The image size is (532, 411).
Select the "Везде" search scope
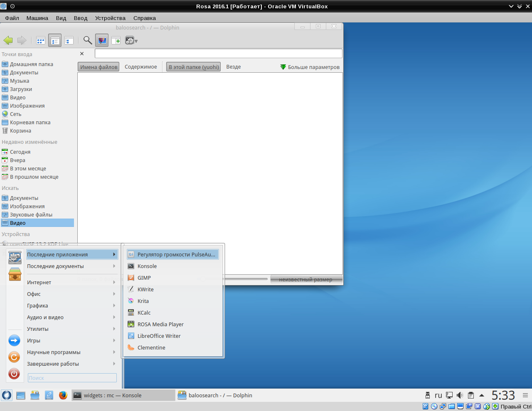tap(233, 67)
